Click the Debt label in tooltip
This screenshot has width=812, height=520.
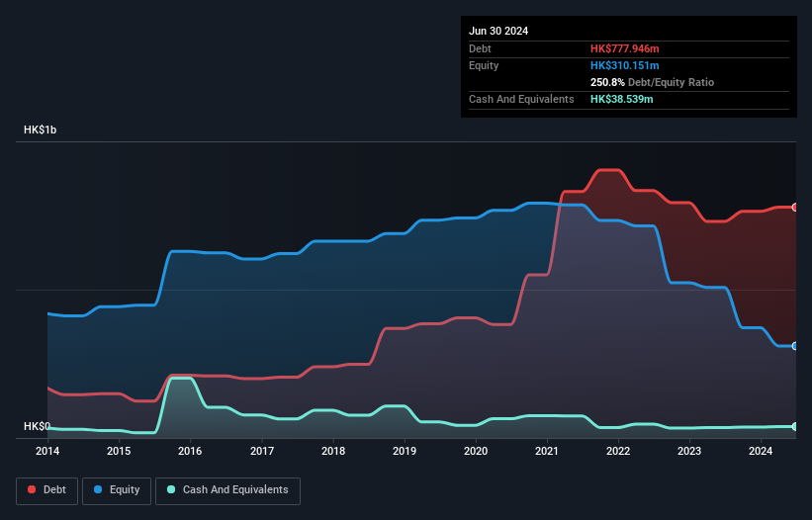click(x=480, y=48)
